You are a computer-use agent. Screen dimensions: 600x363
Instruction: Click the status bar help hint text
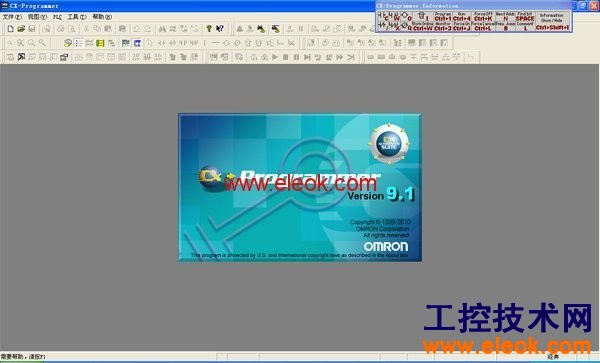click(x=23, y=357)
